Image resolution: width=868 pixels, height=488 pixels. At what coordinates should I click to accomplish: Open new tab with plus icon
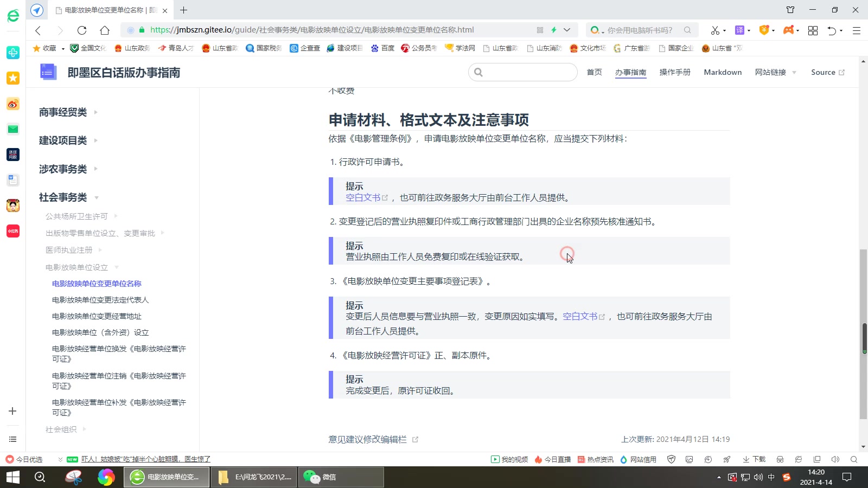point(184,10)
